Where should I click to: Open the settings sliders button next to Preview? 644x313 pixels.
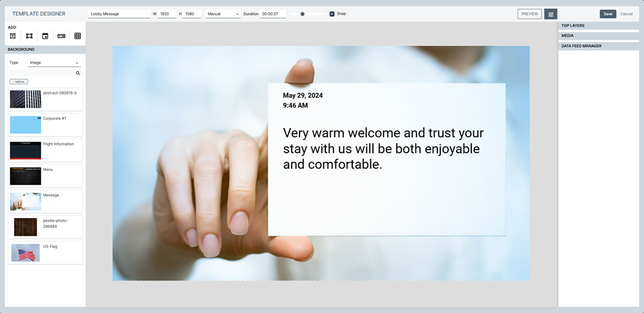(551, 14)
